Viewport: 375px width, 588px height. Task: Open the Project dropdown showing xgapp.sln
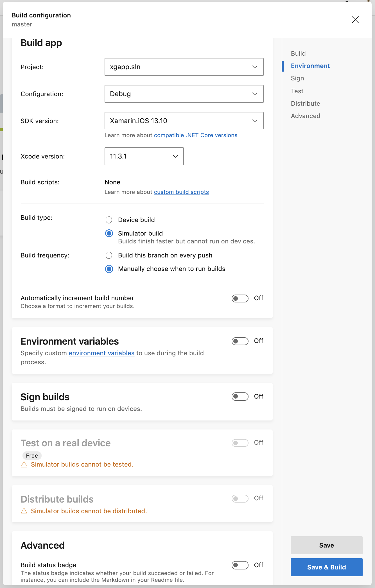coord(184,67)
